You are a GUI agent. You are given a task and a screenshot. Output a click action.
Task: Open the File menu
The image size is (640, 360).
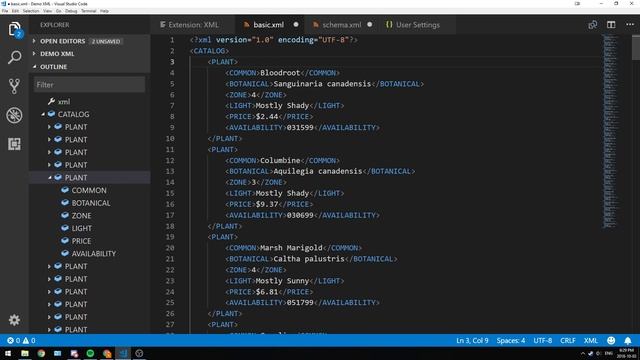tap(4, 11)
